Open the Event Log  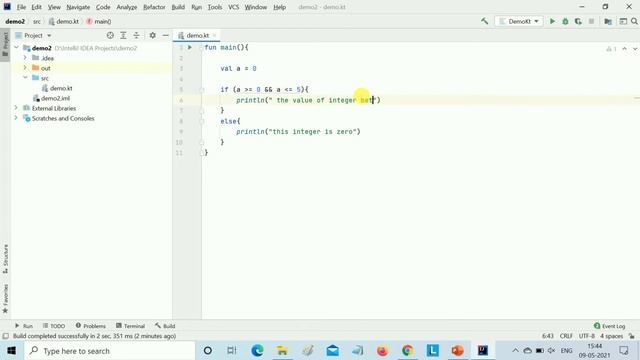(610, 326)
